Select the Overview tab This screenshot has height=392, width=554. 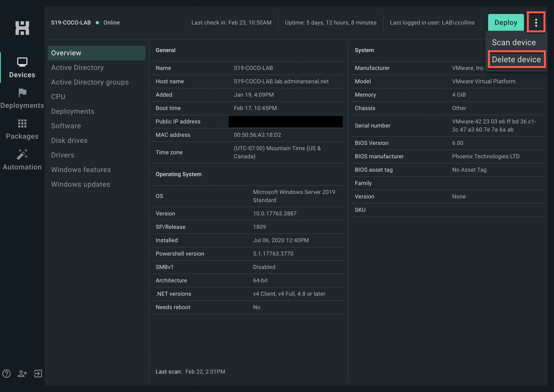(x=97, y=53)
